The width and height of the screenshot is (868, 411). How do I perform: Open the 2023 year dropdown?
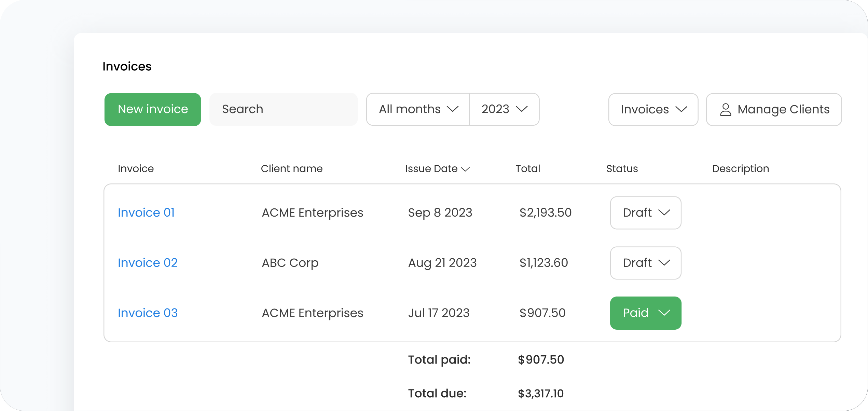[504, 109]
